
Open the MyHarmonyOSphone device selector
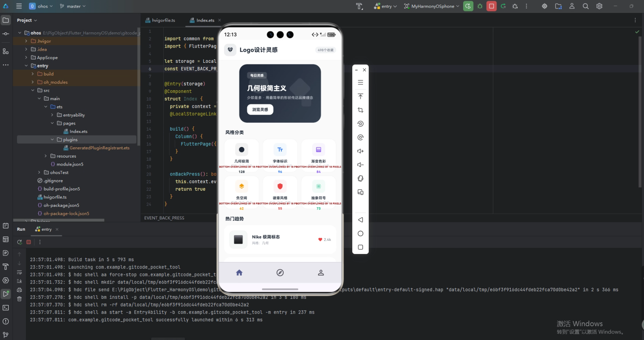[431, 6]
